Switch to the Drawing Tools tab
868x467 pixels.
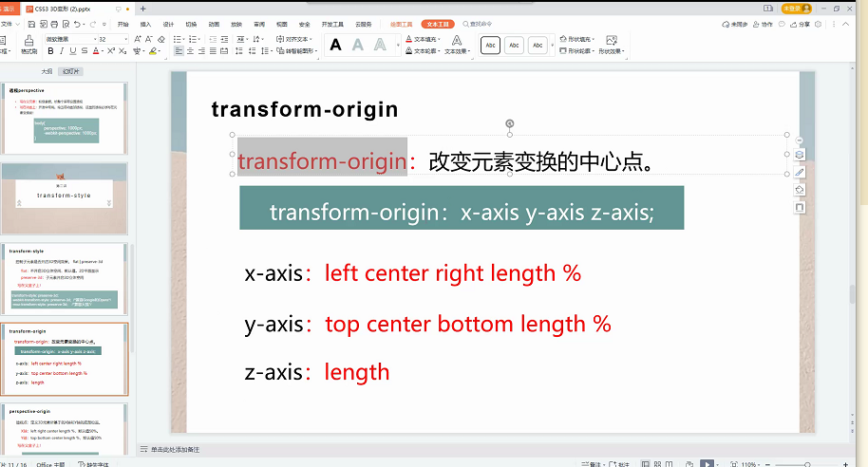click(402, 25)
